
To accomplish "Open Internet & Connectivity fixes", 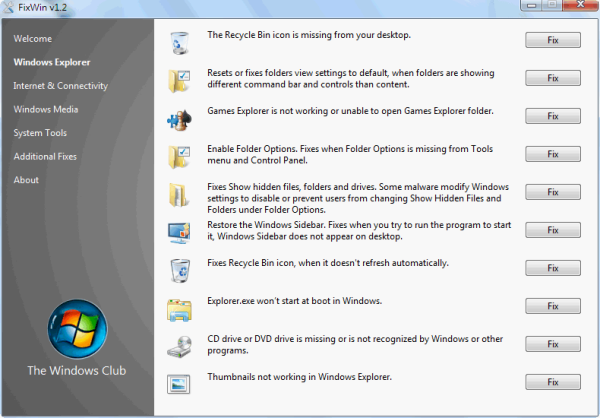I will [60, 86].
